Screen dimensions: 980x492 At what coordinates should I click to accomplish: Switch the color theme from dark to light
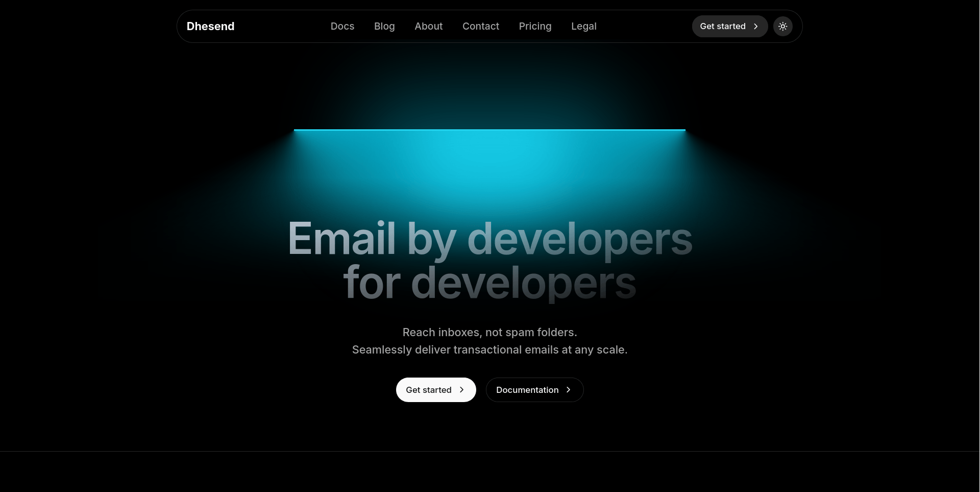click(x=783, y=26)
